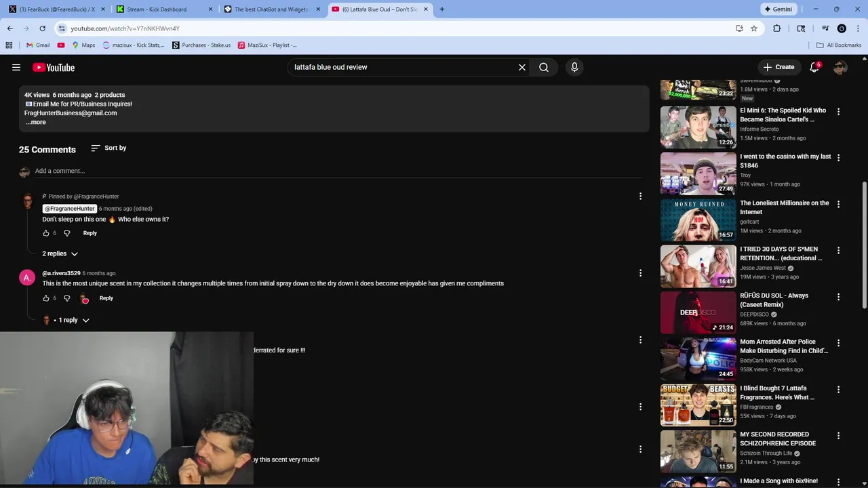Open options menu for a.rivera3529 comment

[640, 273]
